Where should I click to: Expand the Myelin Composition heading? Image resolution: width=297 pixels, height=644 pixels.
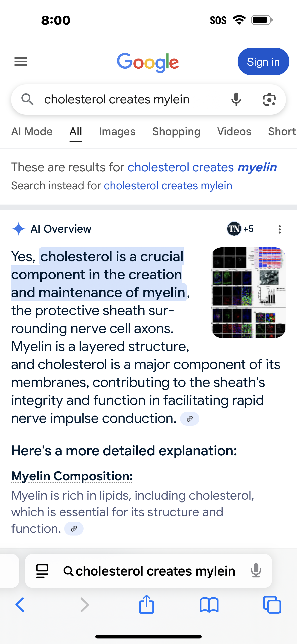tap(72, 476)
